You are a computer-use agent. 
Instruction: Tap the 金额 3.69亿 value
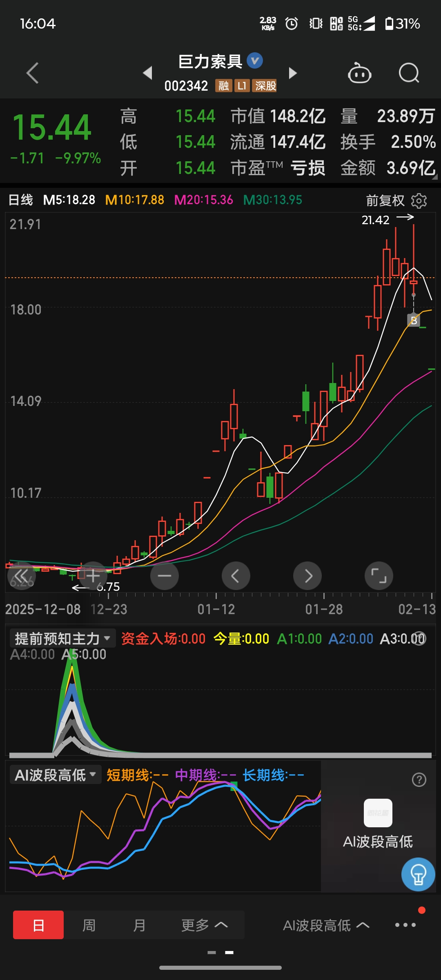[388, 168]
